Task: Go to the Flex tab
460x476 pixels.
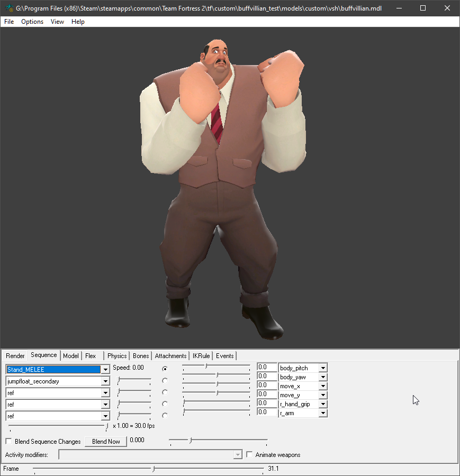Action: (x=91, y=356)
